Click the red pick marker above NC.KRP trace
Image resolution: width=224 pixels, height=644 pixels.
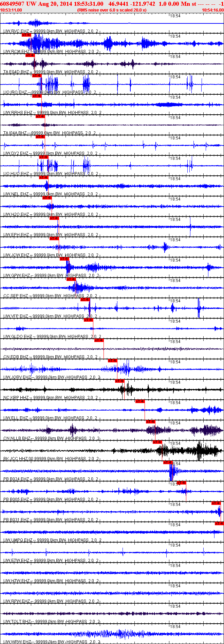[x=120, y=381]
